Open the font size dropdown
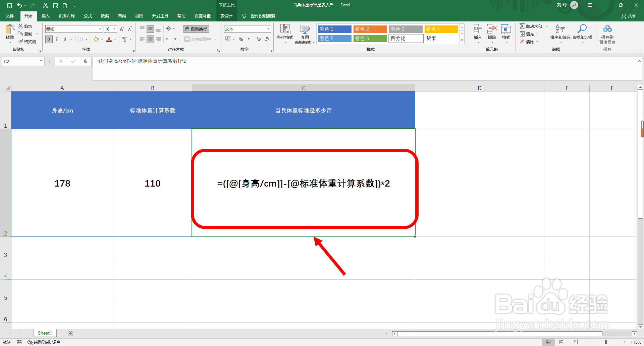 [114, 29]
